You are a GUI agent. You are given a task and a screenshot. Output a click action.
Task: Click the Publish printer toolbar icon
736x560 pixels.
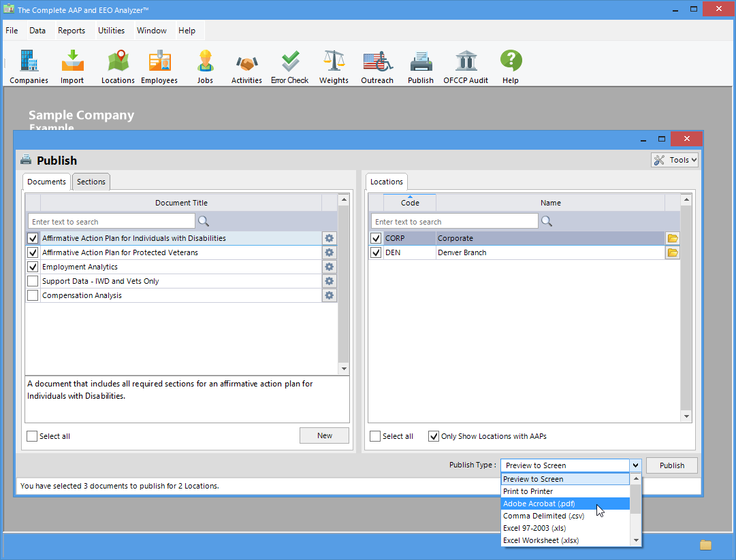click(421, 67)
